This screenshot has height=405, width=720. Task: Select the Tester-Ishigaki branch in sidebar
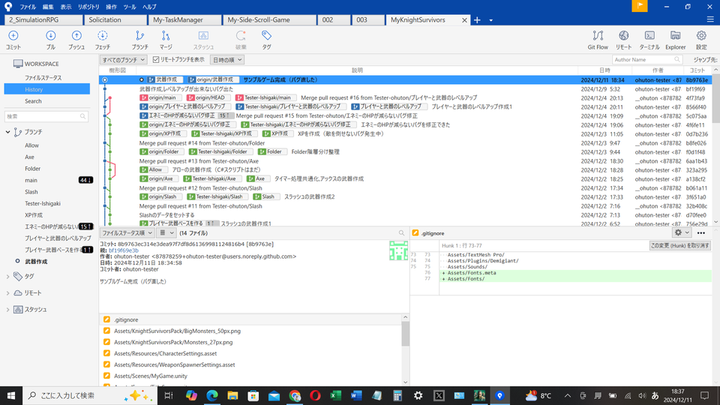(42, 203)
